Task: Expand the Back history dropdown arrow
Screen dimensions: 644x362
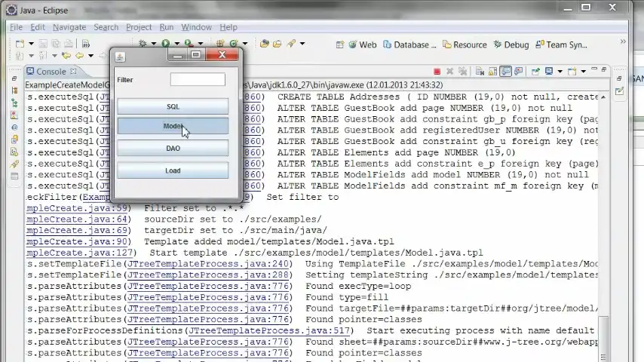Action: click(x=90, y=56)
